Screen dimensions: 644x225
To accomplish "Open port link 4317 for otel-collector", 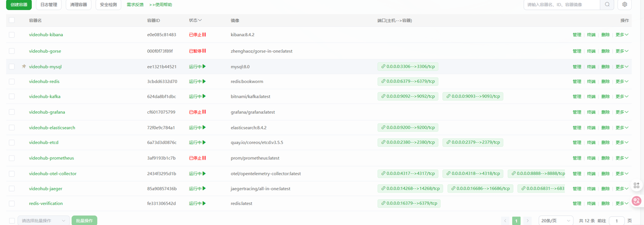I will click(408, 173).
